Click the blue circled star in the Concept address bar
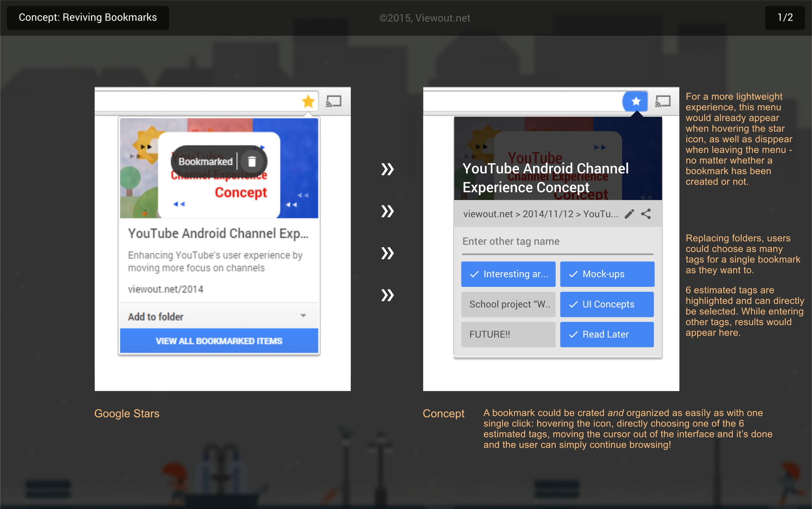This screenshot has height=509, width=812. 635,101
